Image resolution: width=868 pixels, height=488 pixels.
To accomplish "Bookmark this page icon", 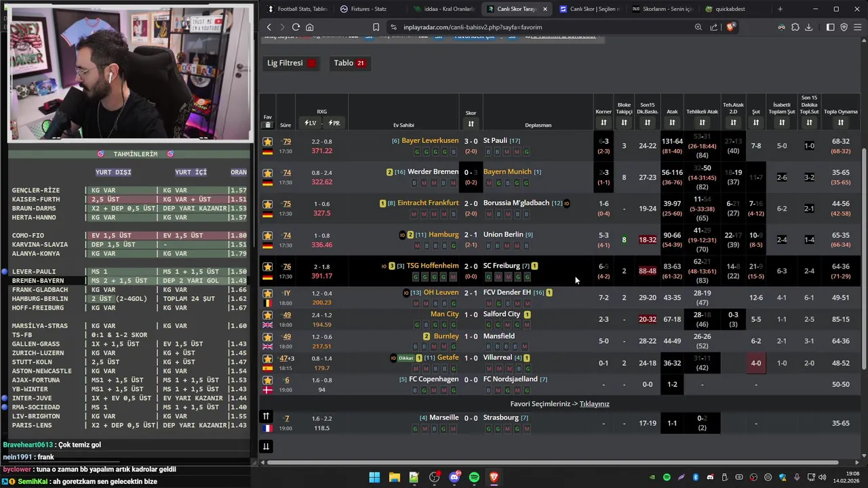I will tap(376, 27).
